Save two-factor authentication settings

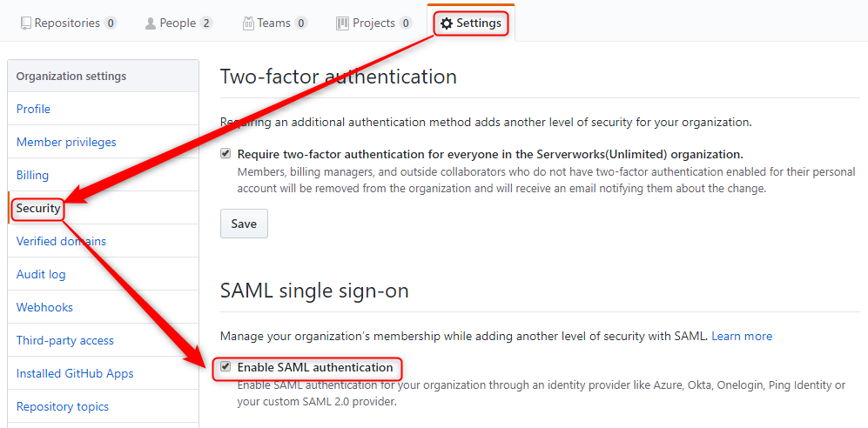pos(244,224)
